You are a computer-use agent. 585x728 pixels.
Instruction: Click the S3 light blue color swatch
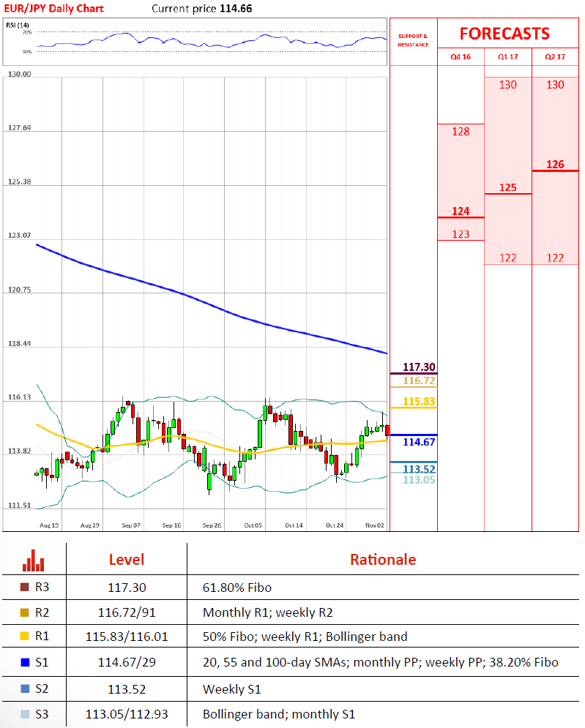click(25, 714)
